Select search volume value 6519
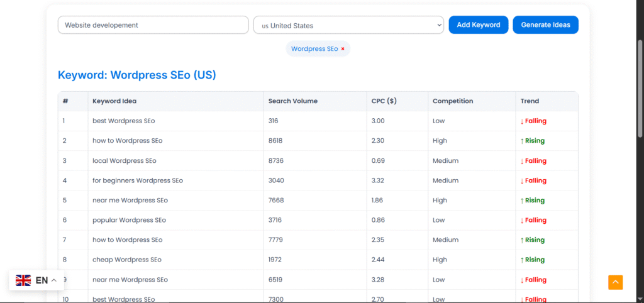Viewport: 644px width, 303px height. point(275,280)
